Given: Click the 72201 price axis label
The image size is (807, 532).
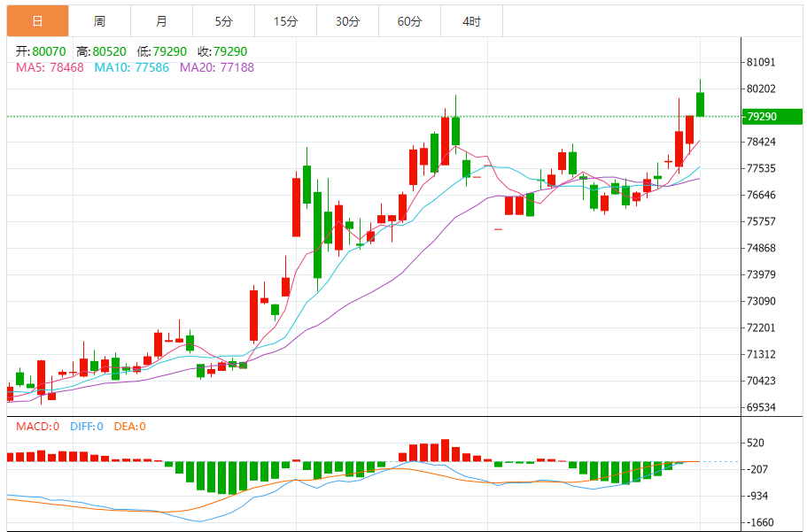Looking at the screenshot, I should 761,328.
